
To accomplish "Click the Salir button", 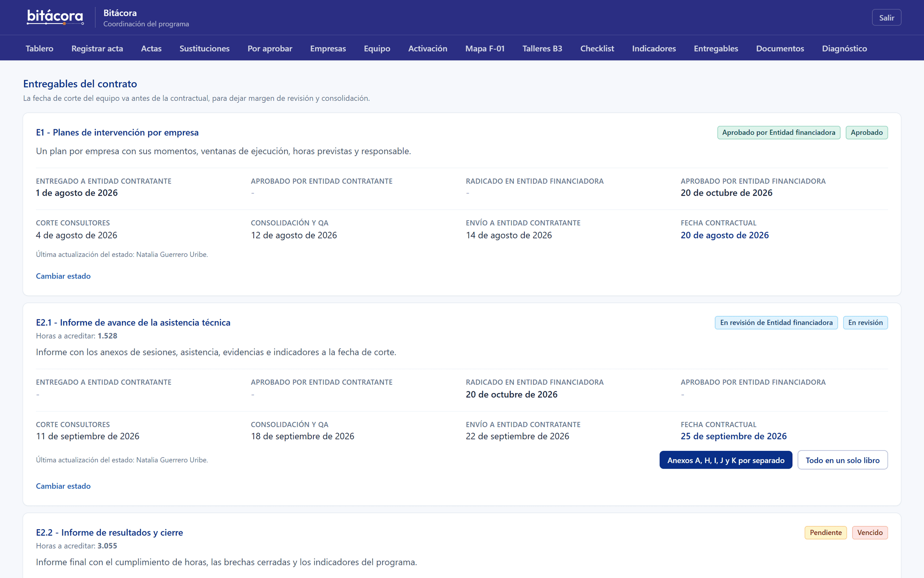I will click(x=886, y=18).
